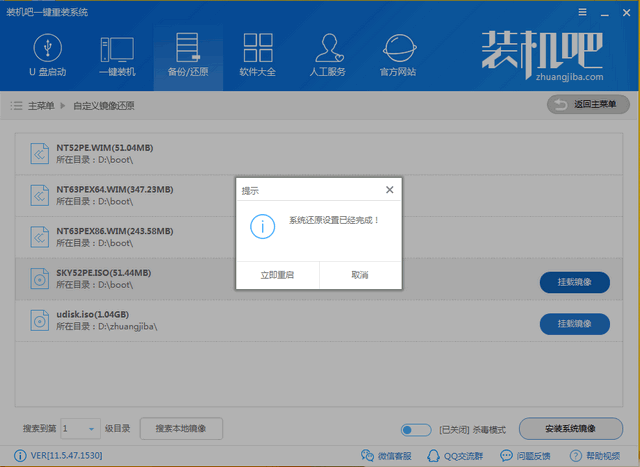Click 返回主菜单 button
The height and width of the screenshot is (467, 640).
(x=588, y=104)
